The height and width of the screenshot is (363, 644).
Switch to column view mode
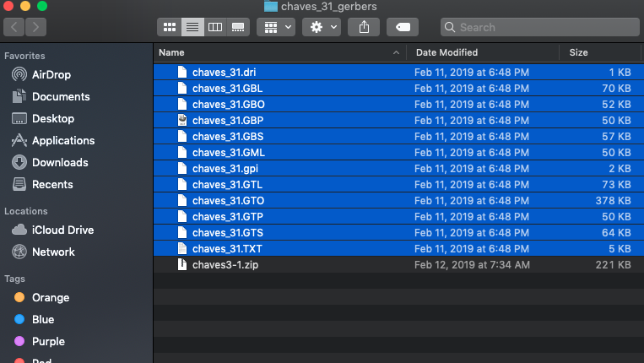tap(215, 27)
